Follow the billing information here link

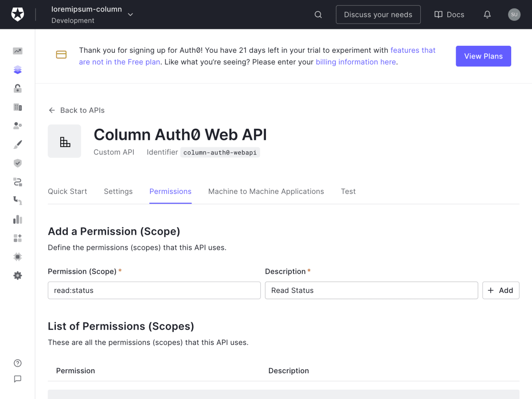[356, 62]
